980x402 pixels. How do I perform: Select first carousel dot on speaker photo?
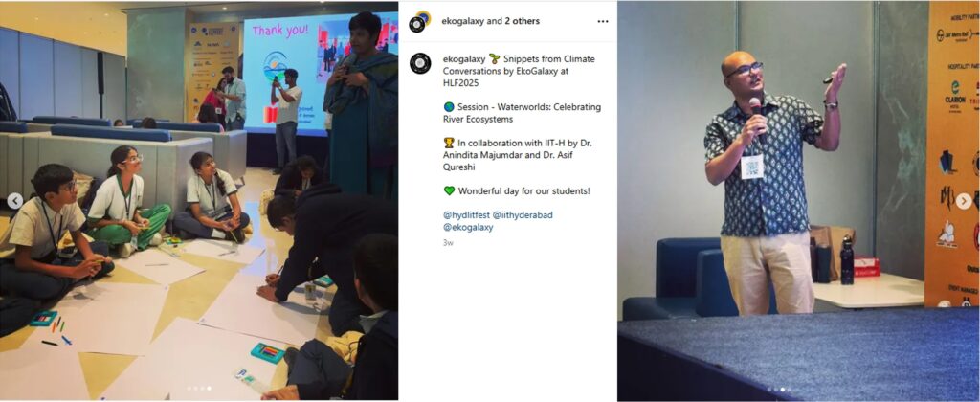point(769,390)
